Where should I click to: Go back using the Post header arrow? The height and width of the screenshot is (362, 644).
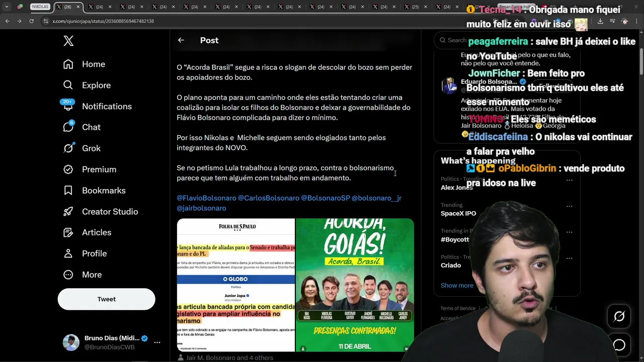[x=181, y=40]
